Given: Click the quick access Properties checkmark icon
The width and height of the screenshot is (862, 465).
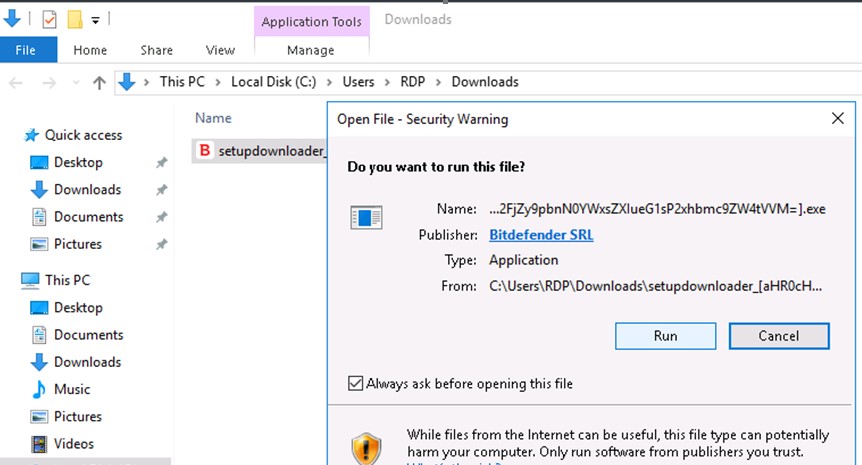Looking at the screenshot, I should (x=49, y=19).
